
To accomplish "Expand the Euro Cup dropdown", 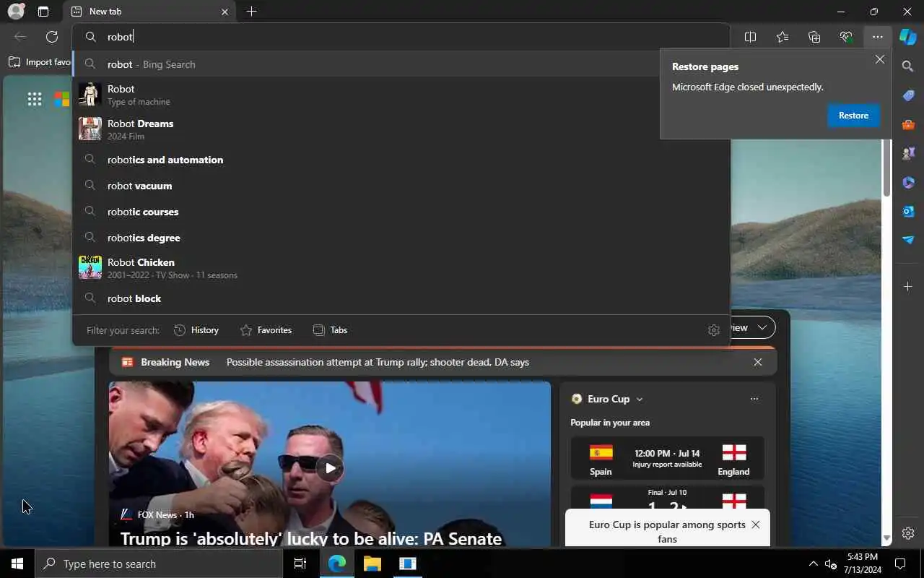I will click(639, 399).
